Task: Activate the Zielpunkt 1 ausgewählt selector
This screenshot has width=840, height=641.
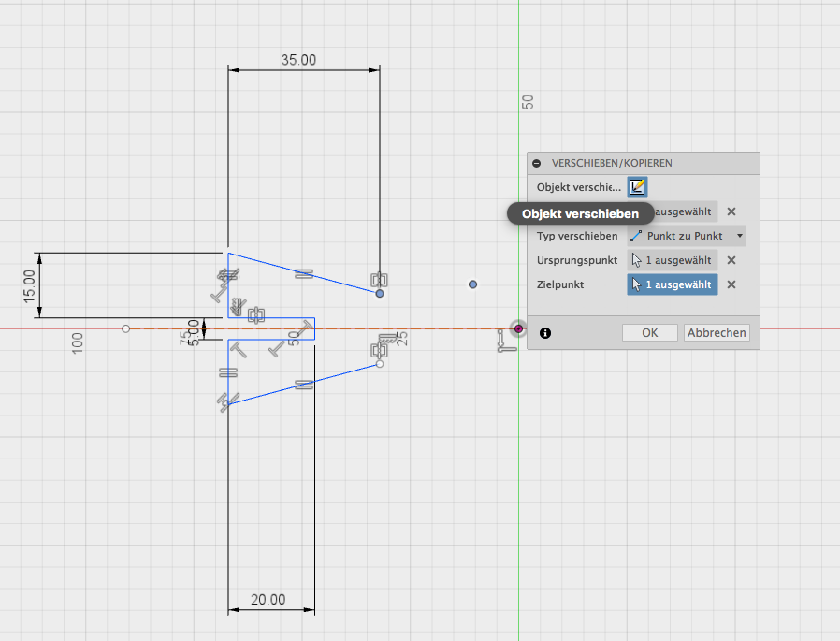Action: coord(673,284)
